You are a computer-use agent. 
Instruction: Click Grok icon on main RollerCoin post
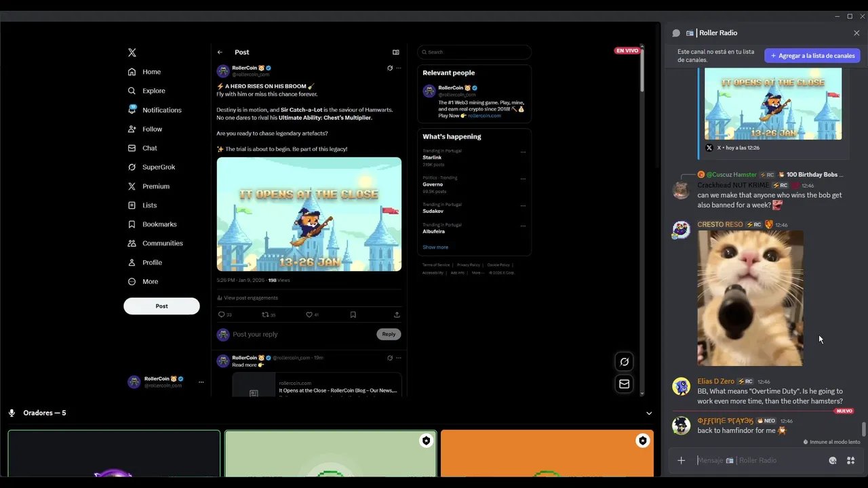coord(390,68)
